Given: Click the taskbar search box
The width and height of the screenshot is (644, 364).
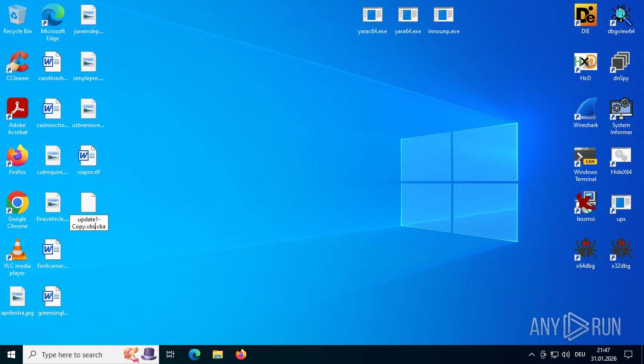Looking at the screenshot, I should click(91, 355).
